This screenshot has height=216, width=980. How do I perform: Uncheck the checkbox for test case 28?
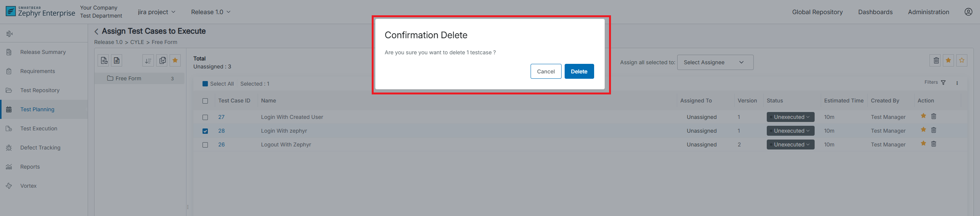pos(205,131)
